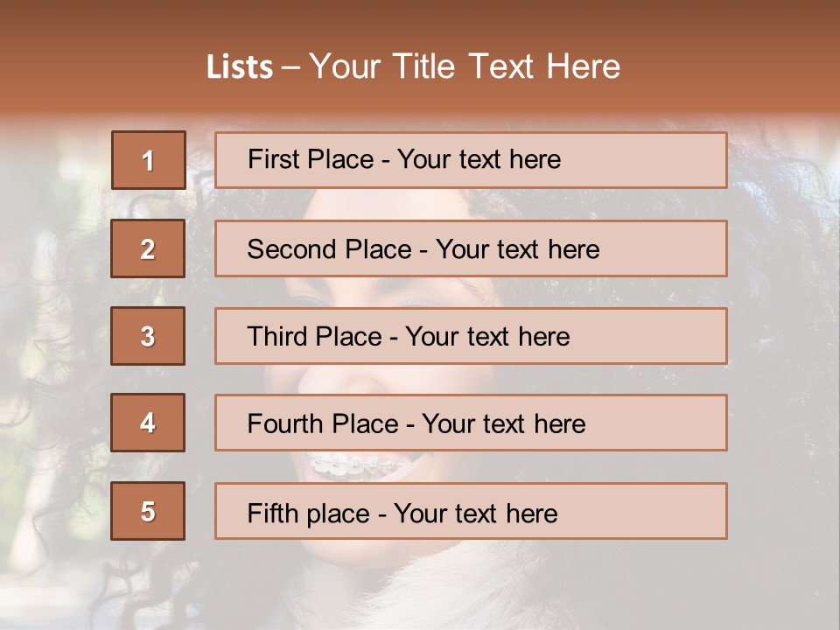Click the Fourth Place text bar
The height and width of the screenshot is (630, 840).
coord(471,423)
